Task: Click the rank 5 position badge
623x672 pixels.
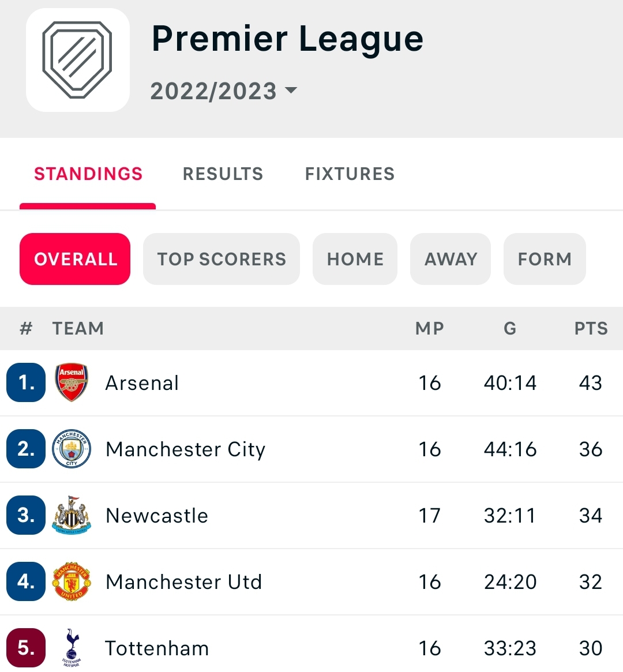Action: click(x=26, y=647)
